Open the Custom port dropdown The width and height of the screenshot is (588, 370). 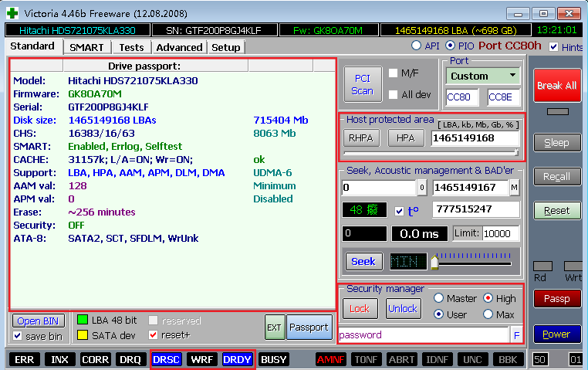[483, 76]
